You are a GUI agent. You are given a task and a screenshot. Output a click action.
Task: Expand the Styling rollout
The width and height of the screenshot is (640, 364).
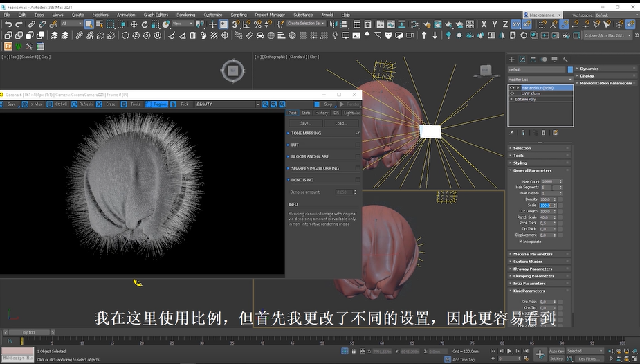(x=539, y=163)
